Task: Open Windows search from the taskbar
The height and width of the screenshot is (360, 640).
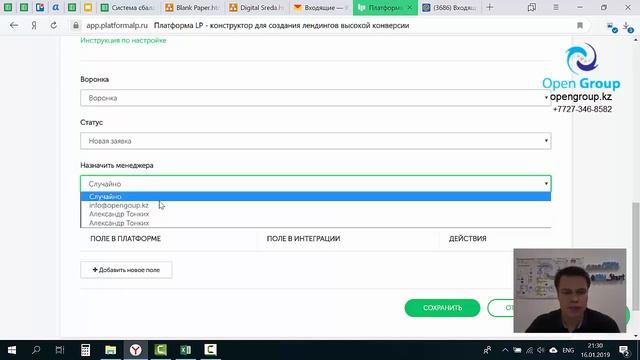Action: [x=36, y=350]
